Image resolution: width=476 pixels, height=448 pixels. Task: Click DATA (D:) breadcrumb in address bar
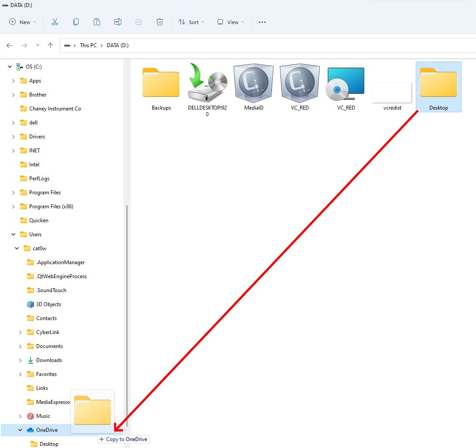(117, 45)
